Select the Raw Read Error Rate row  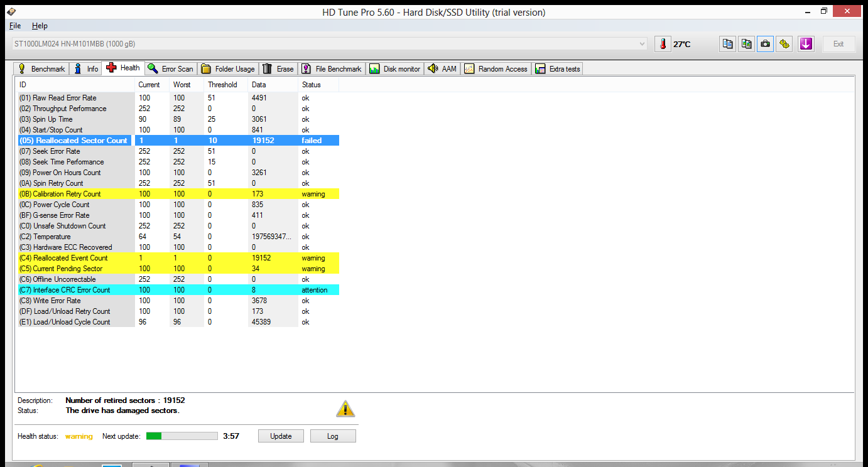178,98
